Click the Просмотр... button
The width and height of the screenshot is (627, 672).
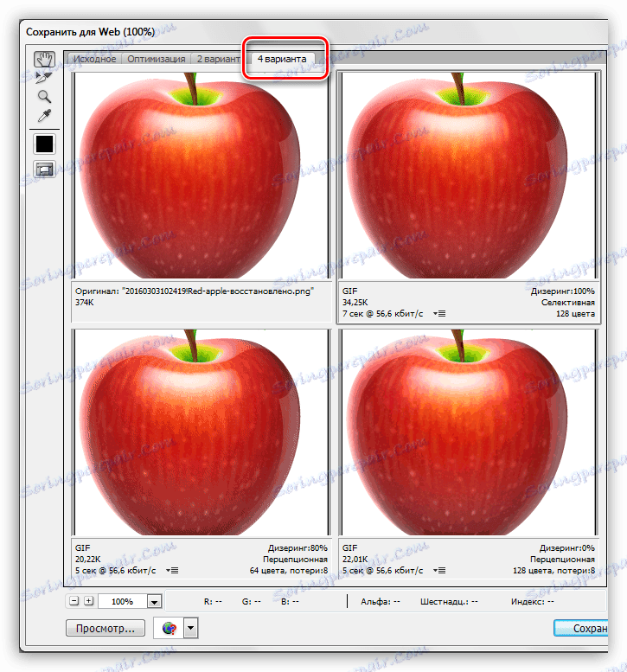point(105,628)
